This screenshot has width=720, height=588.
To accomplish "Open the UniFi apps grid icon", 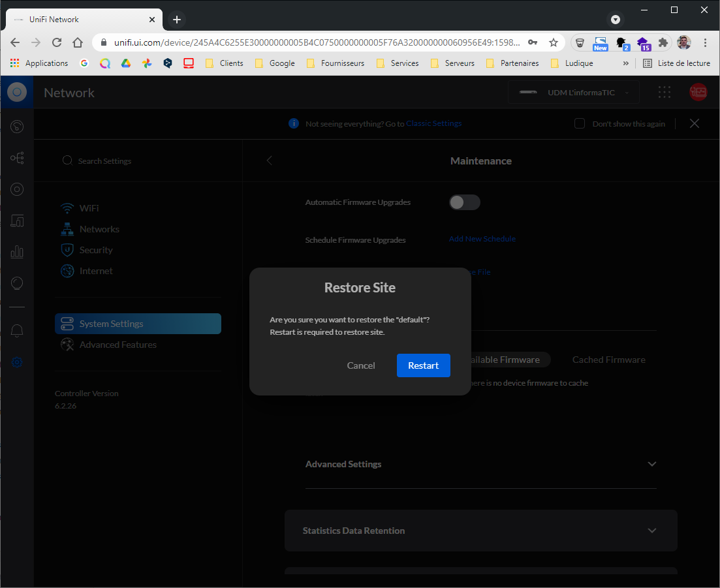I will [x=665, y=93].
